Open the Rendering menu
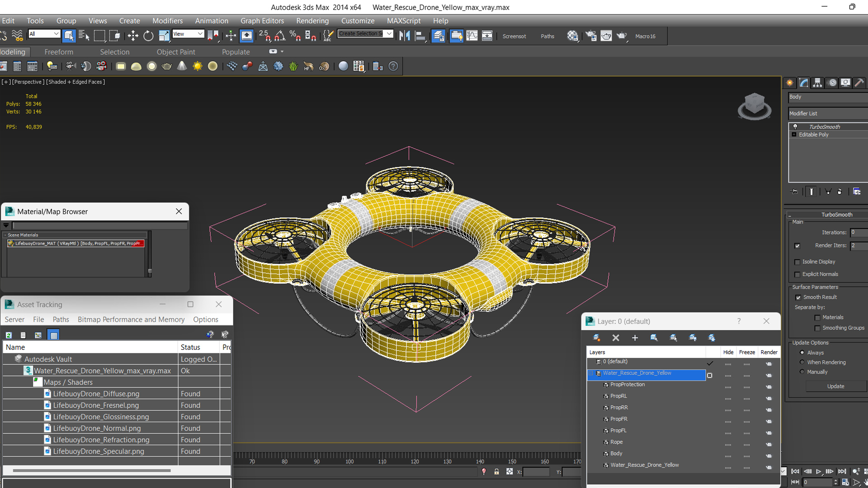The image size is (868, 488). (x=312, y=21)
